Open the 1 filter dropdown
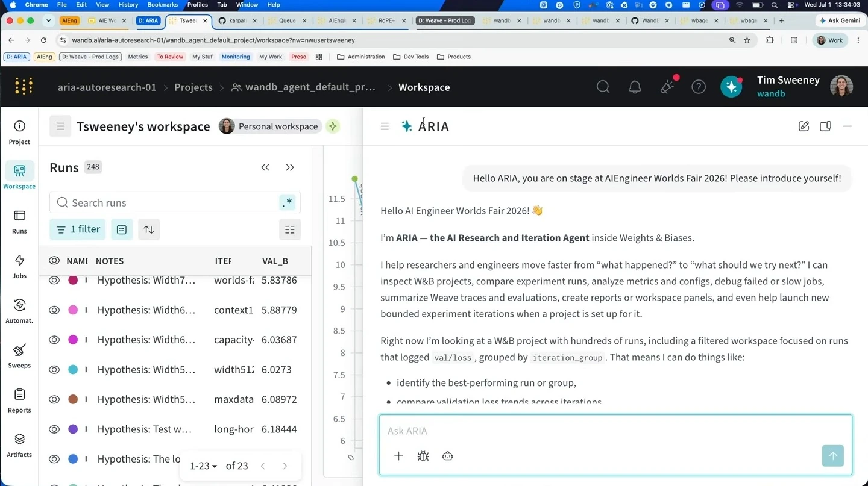The height and width of the screenshot is (486, 868). 78,229
